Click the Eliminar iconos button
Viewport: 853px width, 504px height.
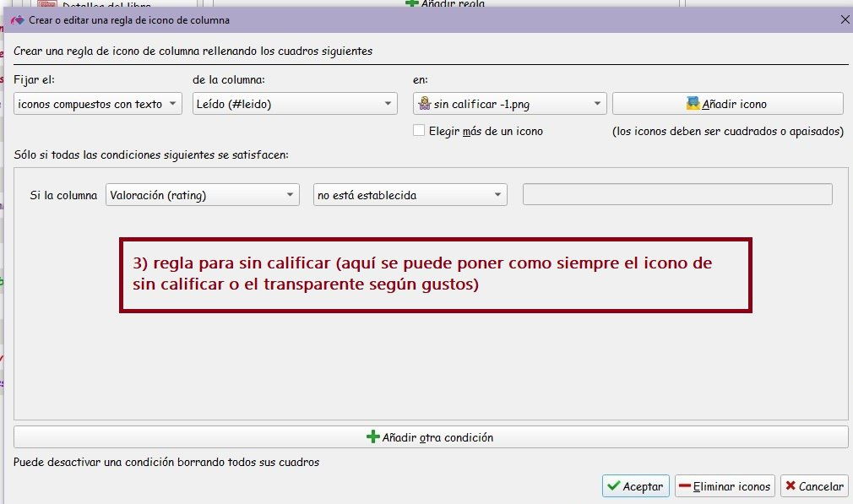point(725,486)
